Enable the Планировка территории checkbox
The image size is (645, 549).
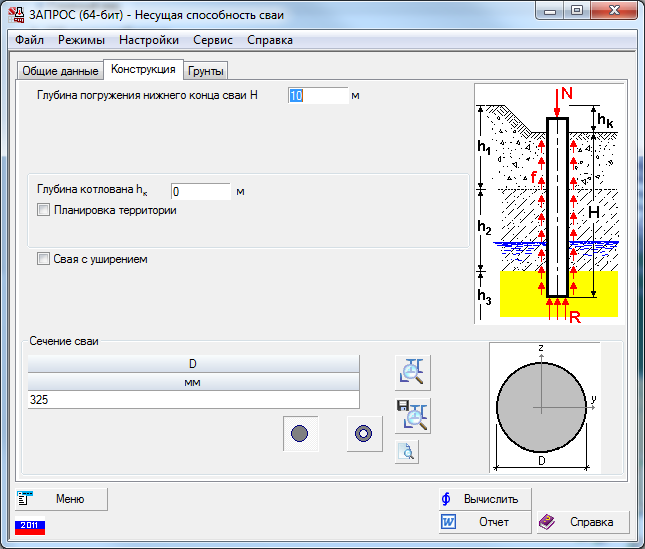coord(43,210)
